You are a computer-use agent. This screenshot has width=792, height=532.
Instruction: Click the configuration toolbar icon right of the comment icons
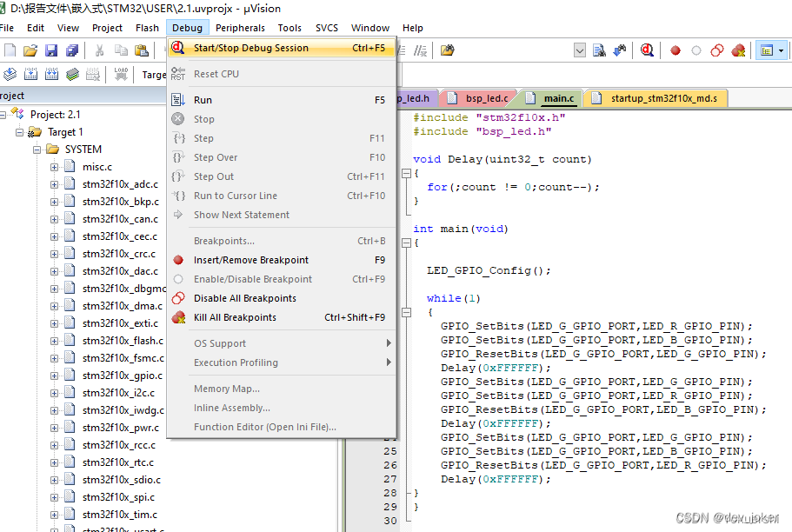tap(447, 50)
